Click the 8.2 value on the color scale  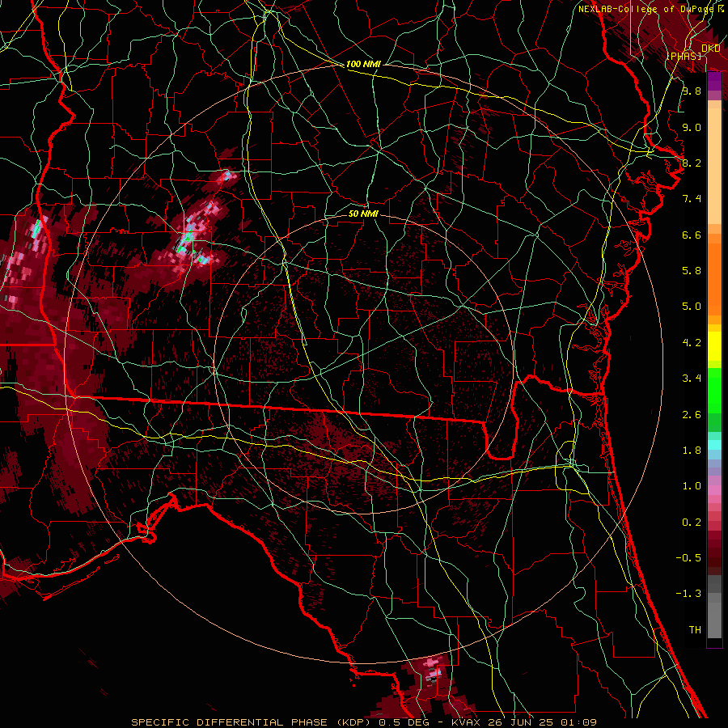pyautogui.click(x=692, y=163)
